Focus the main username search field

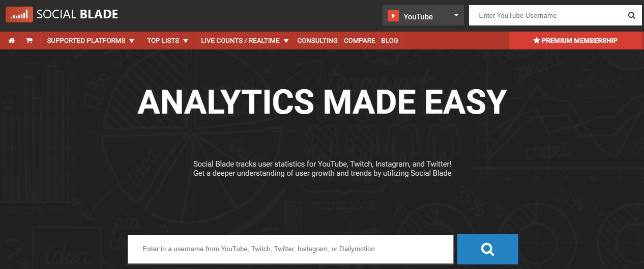[x=290, y=249]
